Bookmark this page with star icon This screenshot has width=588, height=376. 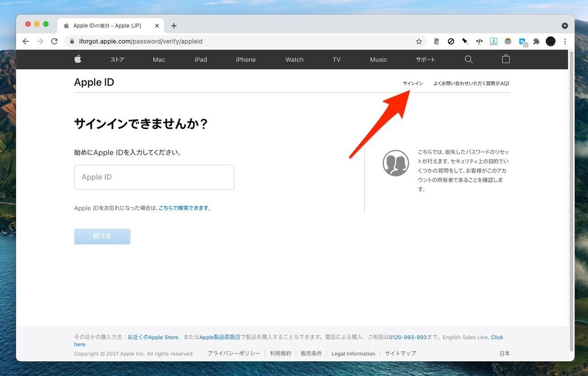tap(419, 41)
